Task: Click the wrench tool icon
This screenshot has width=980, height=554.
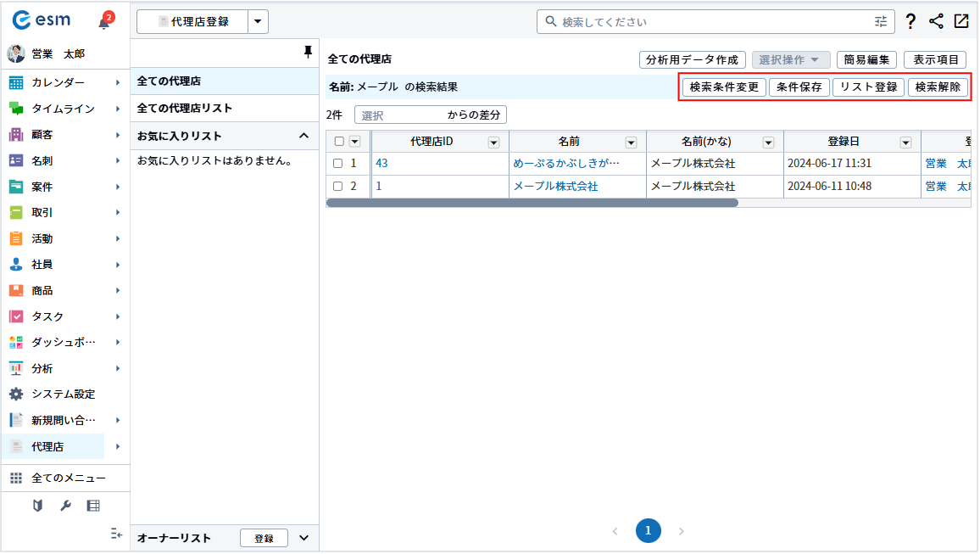Action: point(65,506)
